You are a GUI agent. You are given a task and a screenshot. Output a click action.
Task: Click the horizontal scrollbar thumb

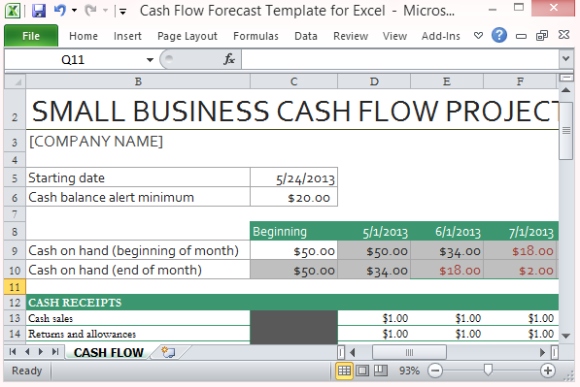(x=409, y=352)
